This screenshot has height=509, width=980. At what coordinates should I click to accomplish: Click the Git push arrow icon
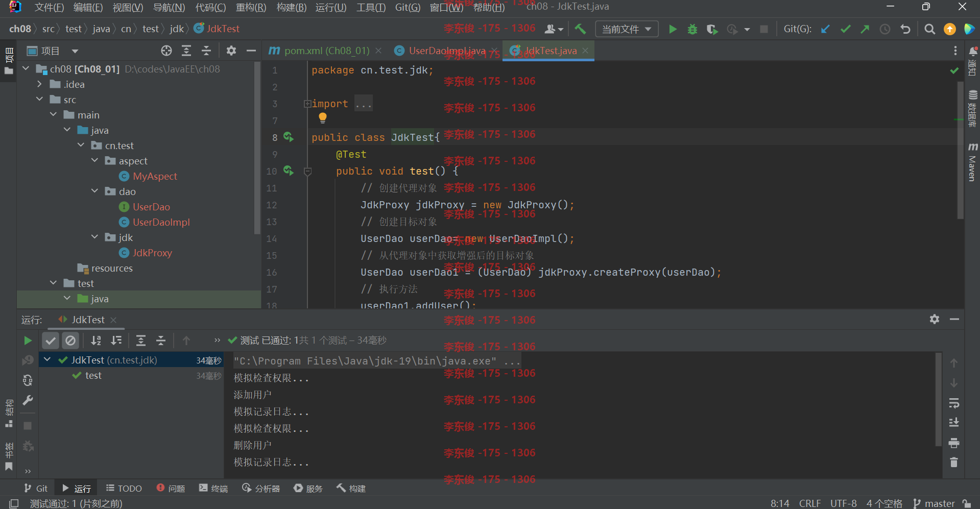865,29
